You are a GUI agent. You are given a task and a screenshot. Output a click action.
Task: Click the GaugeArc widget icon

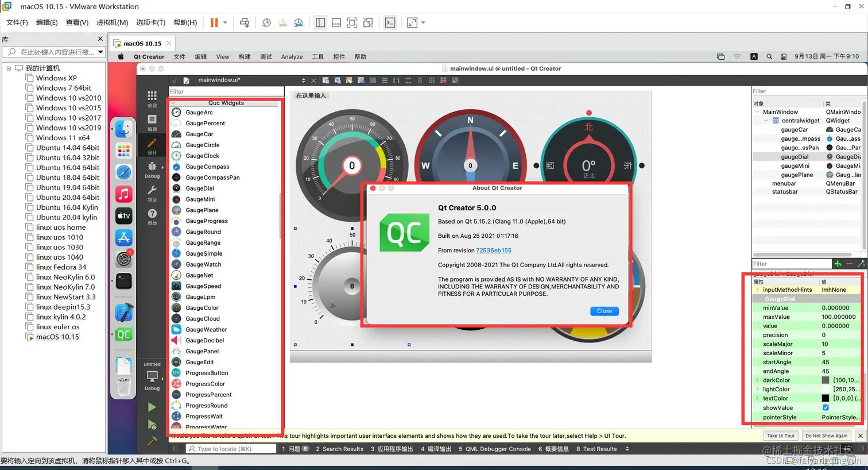tap(176, 113)
